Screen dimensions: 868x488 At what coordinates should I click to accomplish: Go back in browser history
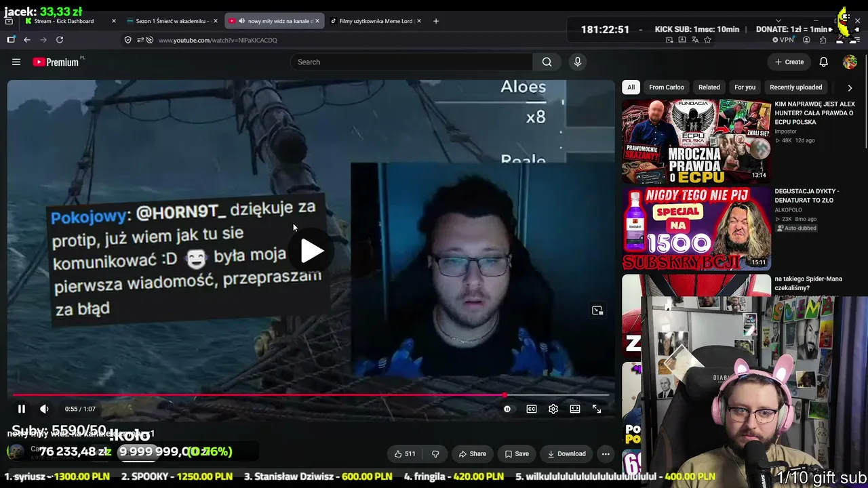(27, 40)
